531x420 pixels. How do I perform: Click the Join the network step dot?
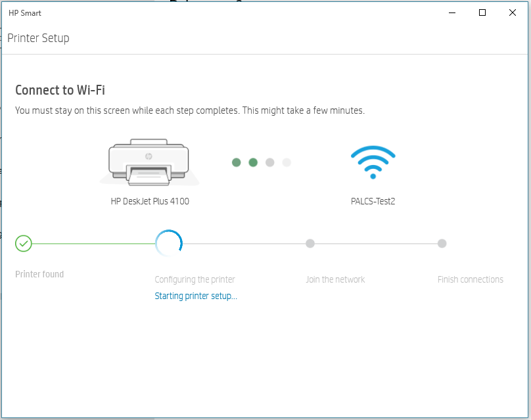[310, 244]
